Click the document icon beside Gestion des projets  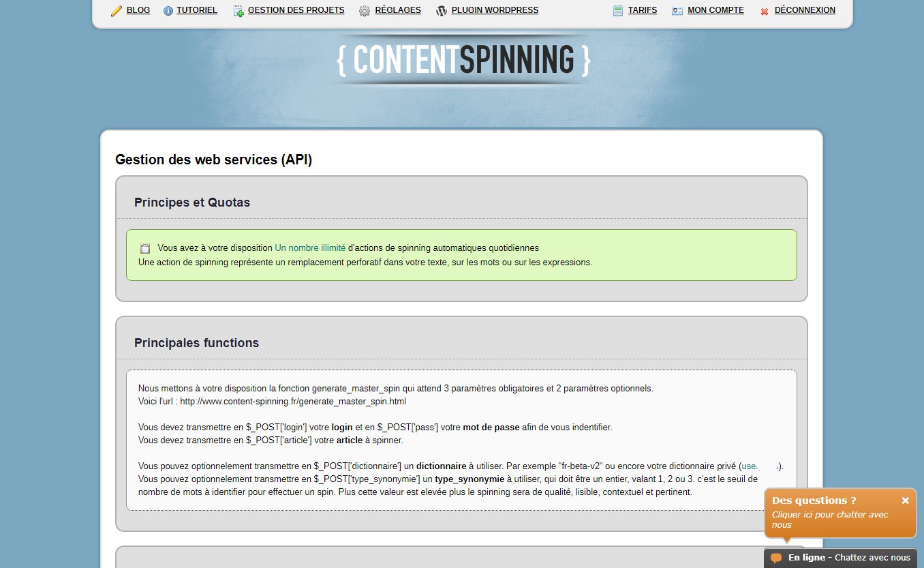point(238,11)
